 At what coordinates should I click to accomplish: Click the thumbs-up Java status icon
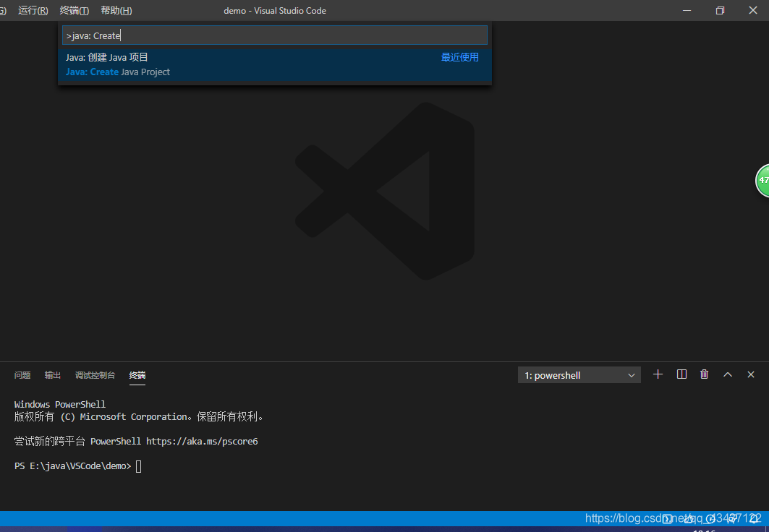pos(689,519)
